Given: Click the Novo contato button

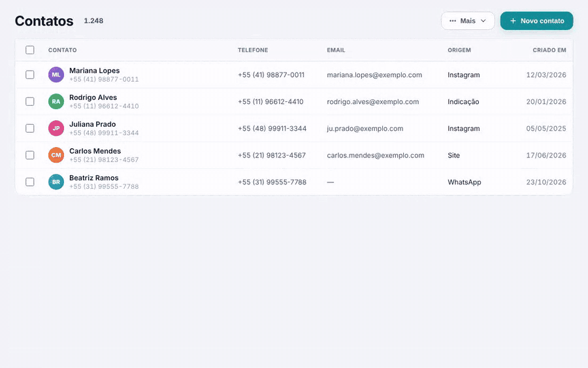Looking at the screenshot, I should pyautogui.click(x=536, y=21).
